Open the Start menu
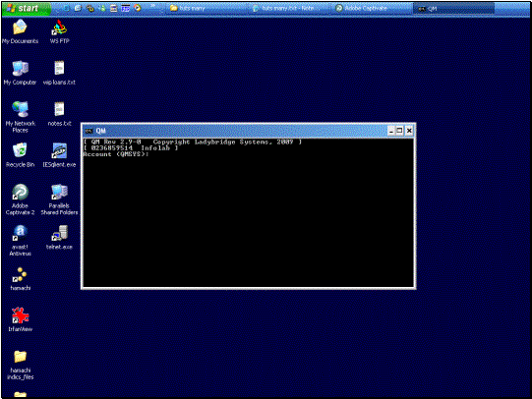 tap(27, 9)
